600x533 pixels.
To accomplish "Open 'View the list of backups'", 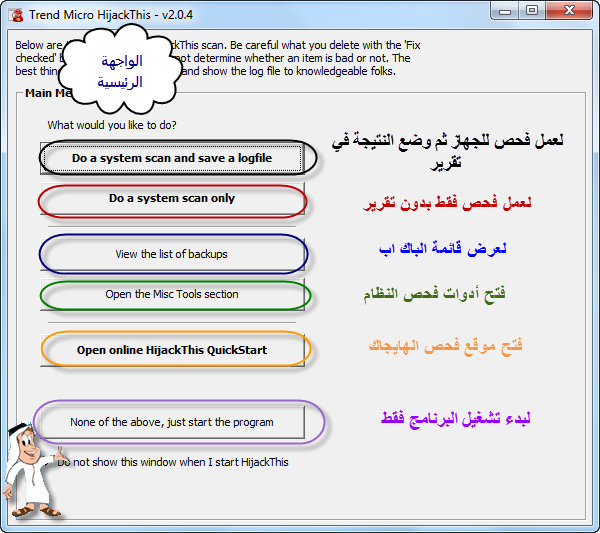I will tap(172, 254).
